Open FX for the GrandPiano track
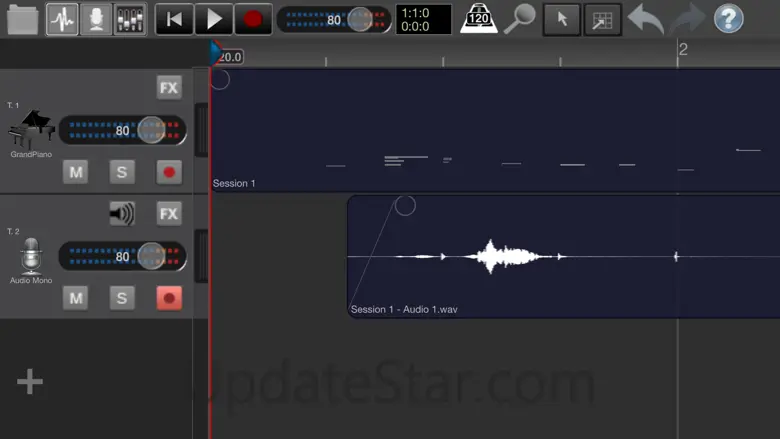The height and width of the screenshot is (439, 780). [x=169, y=88]
